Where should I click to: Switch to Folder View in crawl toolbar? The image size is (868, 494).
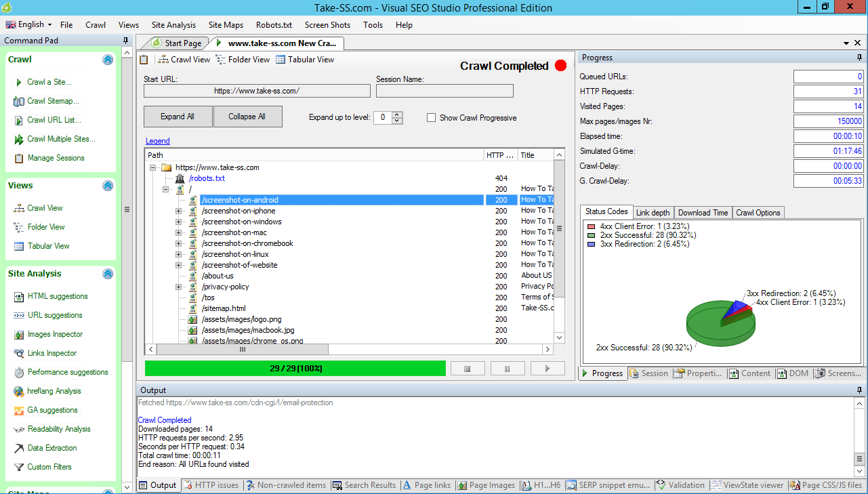pos(243,60)
